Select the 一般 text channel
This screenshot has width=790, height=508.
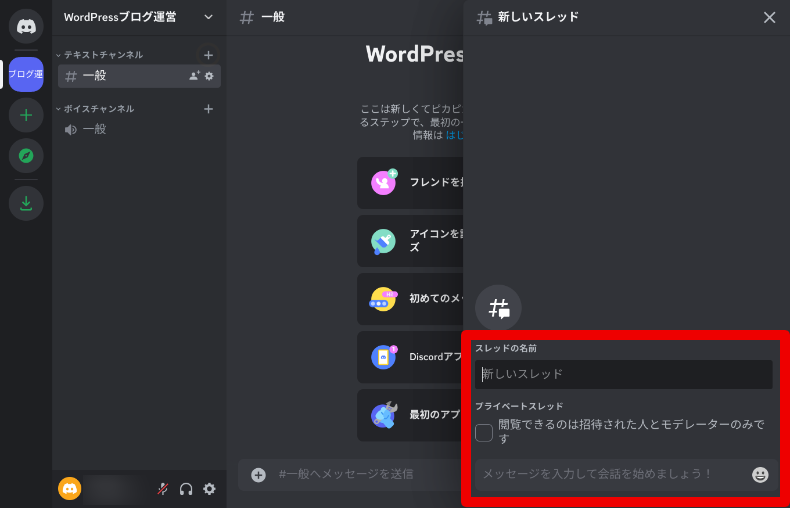[x=139, y=76]
